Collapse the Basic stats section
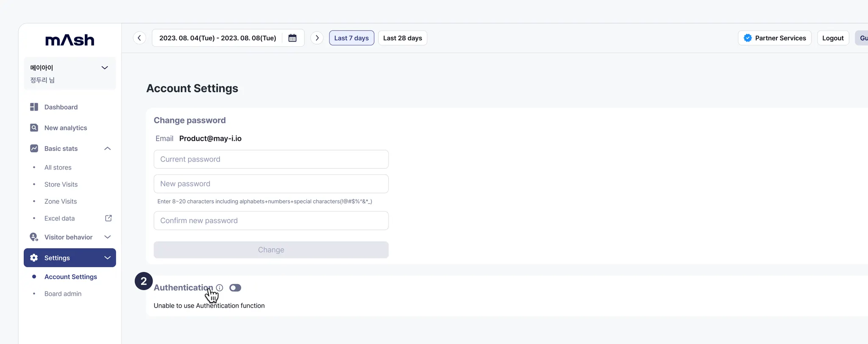The height and width of the screenshot is (344, 868). click(x=108, y=148)
